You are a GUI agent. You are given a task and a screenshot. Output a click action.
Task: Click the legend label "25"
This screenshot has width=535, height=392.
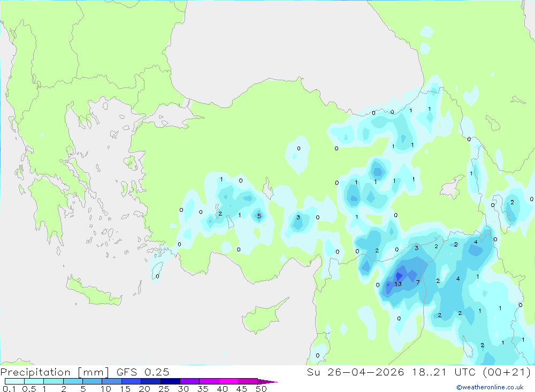(x=164, y=389)
